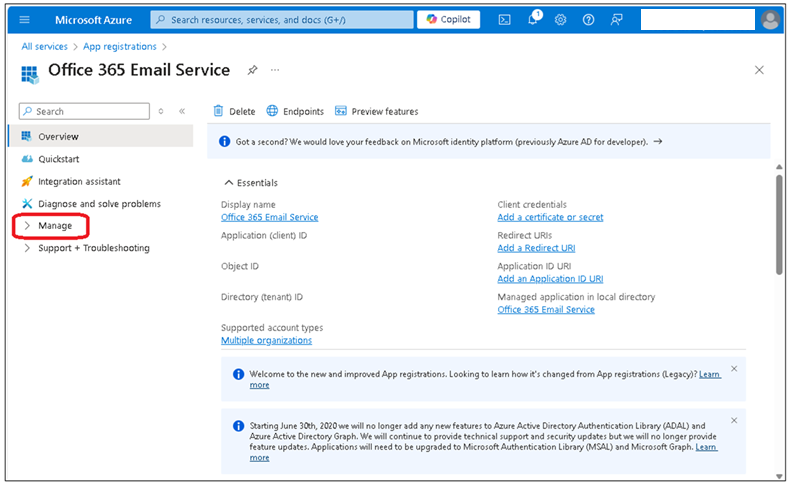Open the Display name link Office 365 Email Service

point(269,217)
